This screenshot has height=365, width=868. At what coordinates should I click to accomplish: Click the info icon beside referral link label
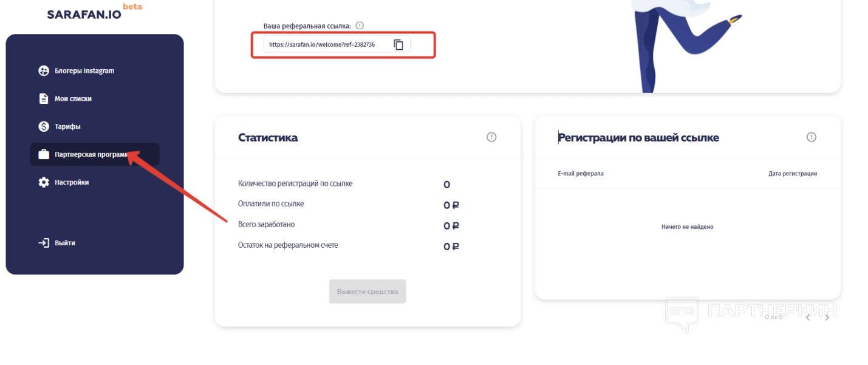[x=360, y=26]
